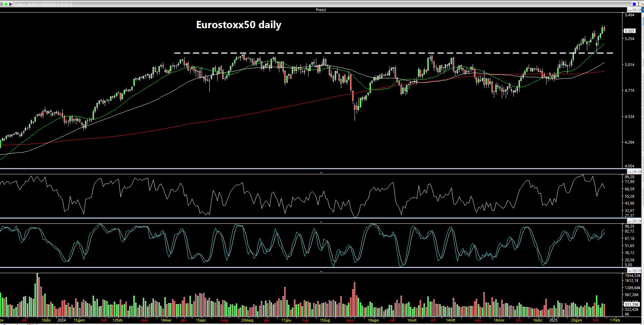Click the 14ott date on time axis
The width and height of the screenshot is (644, 325).
[450, 320]
